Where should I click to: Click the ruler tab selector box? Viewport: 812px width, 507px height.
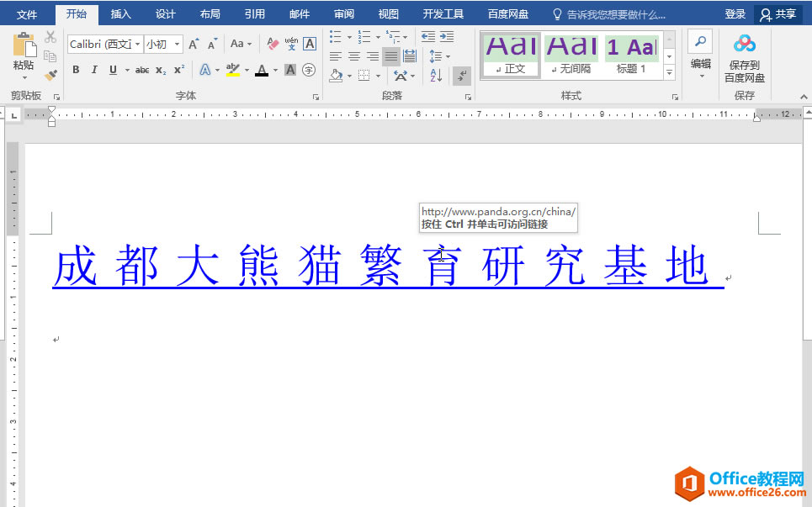14,115
